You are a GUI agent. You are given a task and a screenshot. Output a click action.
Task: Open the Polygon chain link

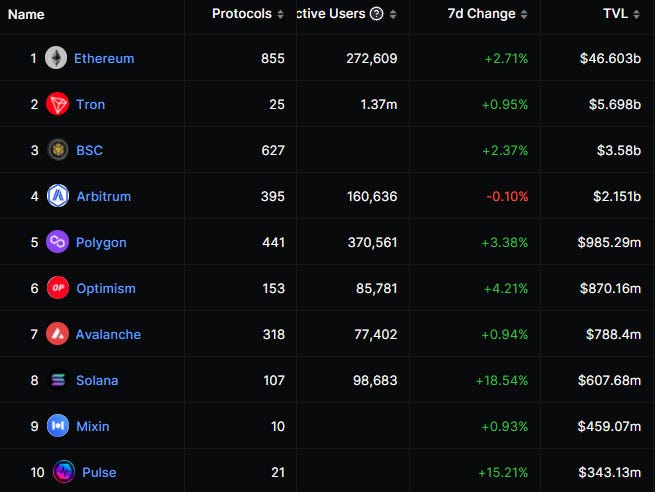coord(101,242)
